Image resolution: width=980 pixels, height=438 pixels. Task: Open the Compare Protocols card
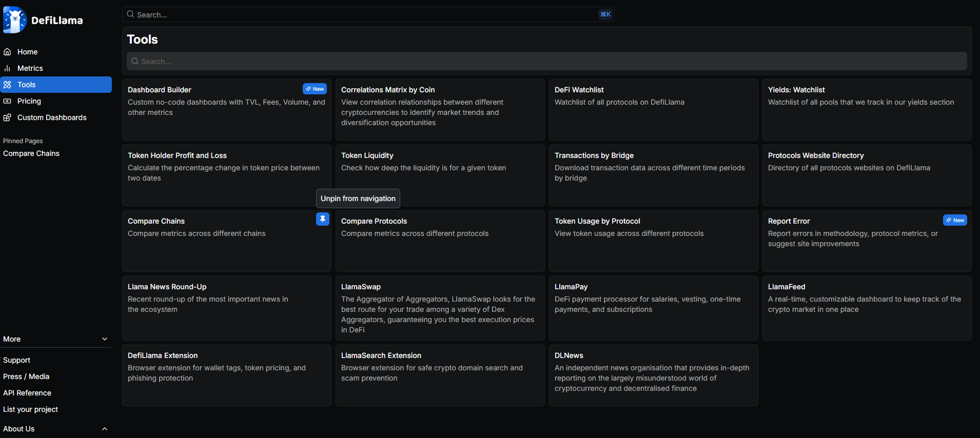[x=440, y=241]
